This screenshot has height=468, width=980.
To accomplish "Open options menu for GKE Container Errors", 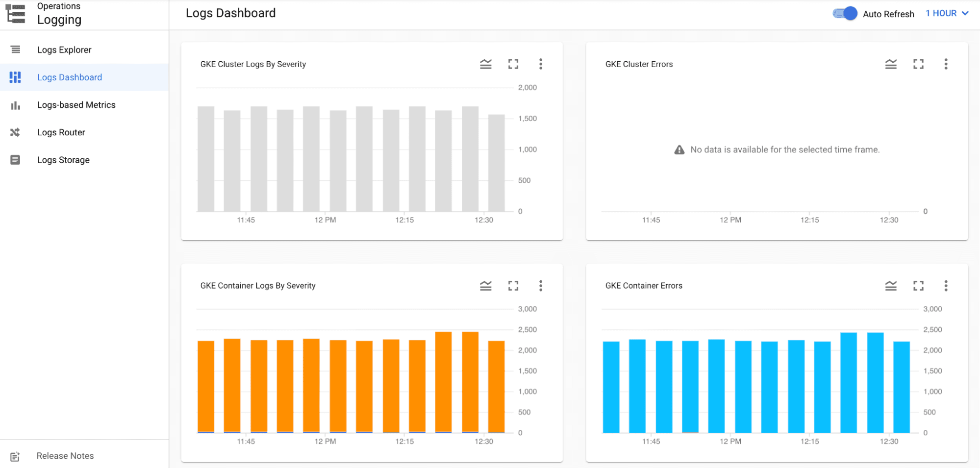I will 946,285.
